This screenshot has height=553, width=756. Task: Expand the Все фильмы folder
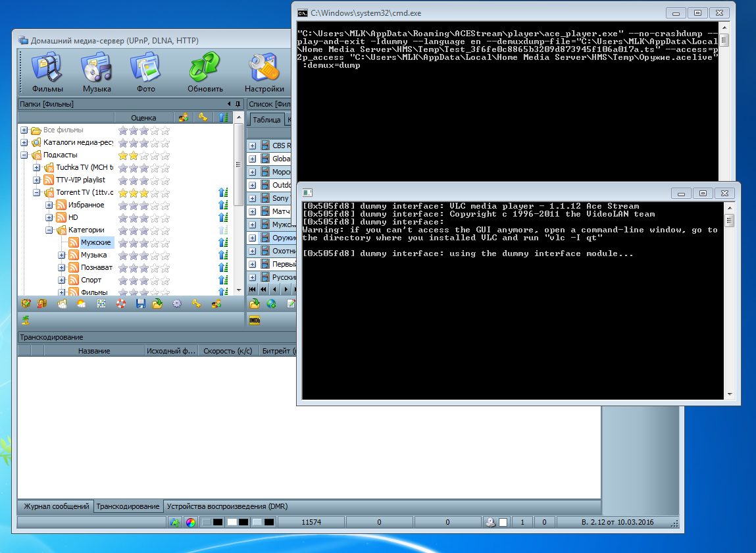24,130
